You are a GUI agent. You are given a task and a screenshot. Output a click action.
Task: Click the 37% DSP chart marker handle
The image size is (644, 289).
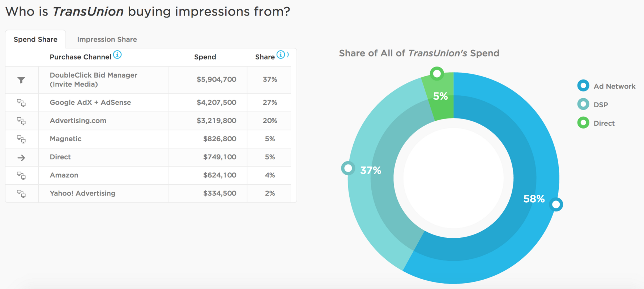(x=348, y=168)
